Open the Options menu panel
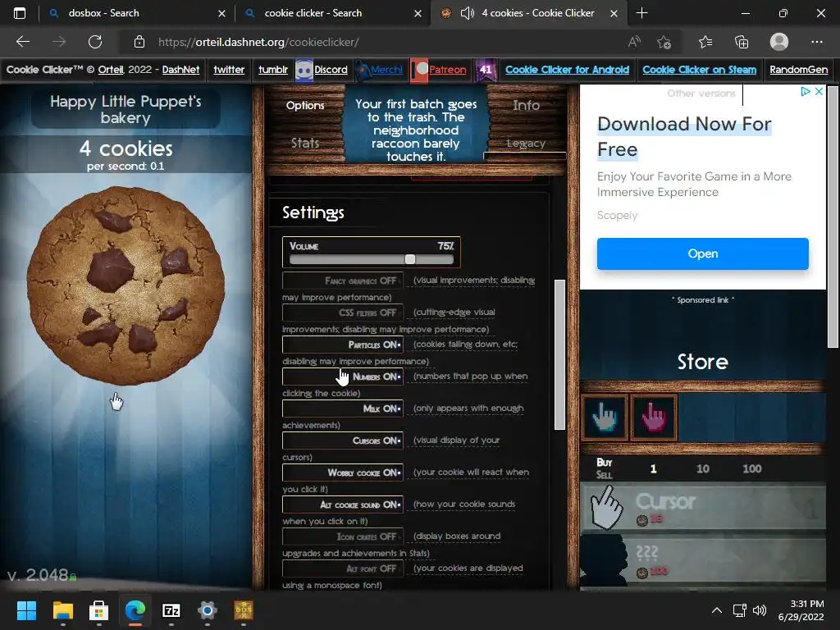 [x=305, y=106]
